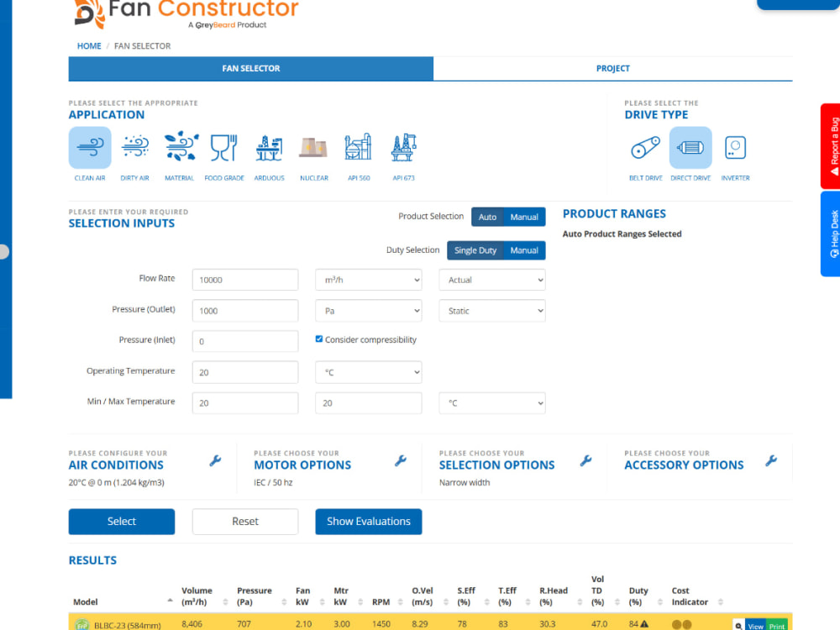Go to HOME breadcrumb link
This screenshot has height=630, width=840.
click(89, 46)
